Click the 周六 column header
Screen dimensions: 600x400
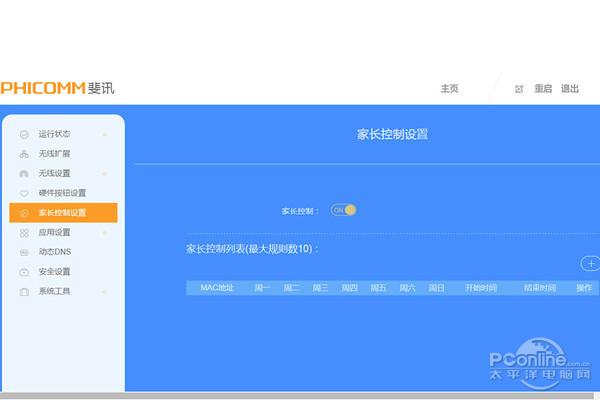(407, 288)
